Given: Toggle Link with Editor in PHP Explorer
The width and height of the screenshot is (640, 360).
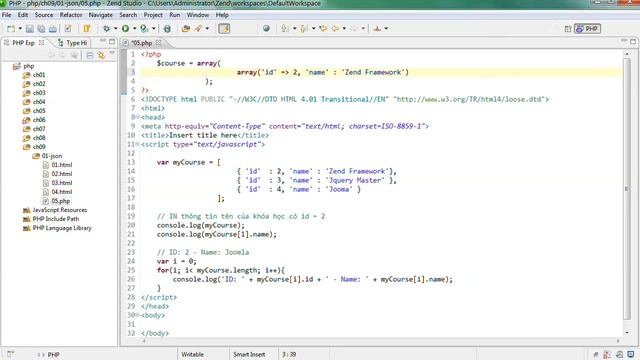Looking at the screenshot, I should (101, 56).
